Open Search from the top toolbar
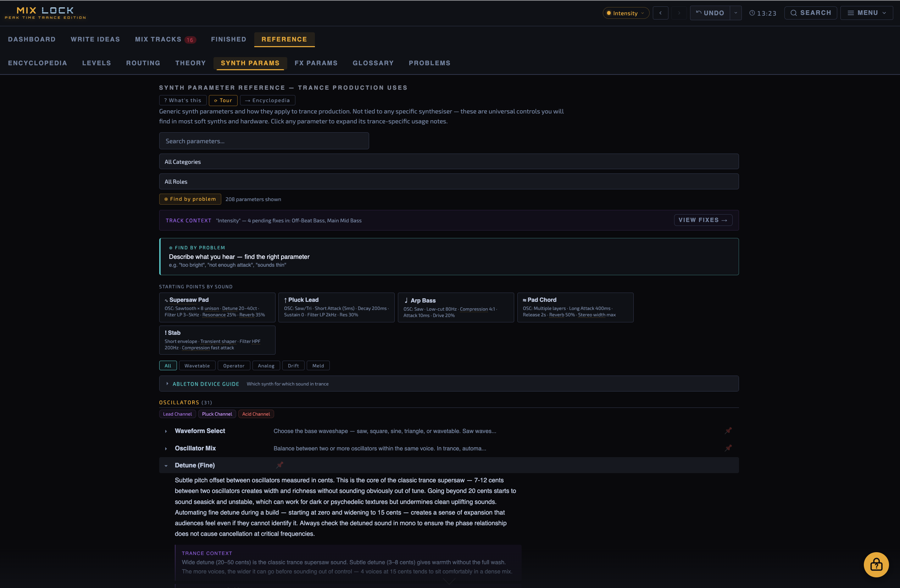Image resolution: width=900 pixels, height=588 pixels. pos(810,12)
